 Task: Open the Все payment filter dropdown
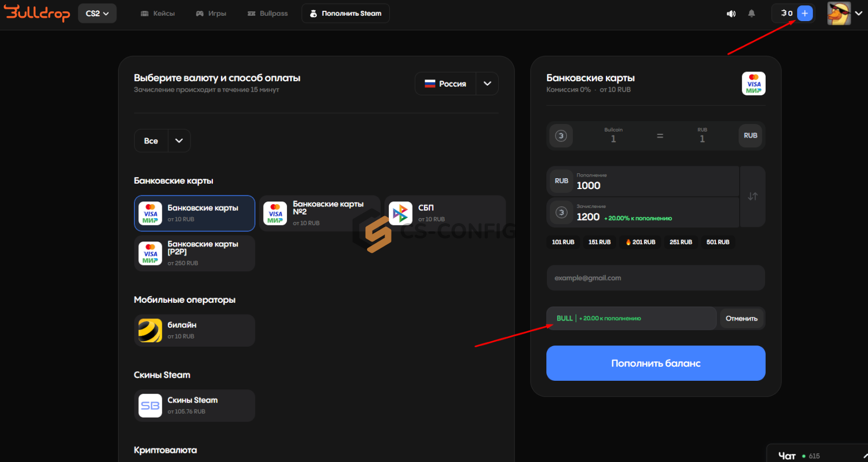(x=162, y=141)
